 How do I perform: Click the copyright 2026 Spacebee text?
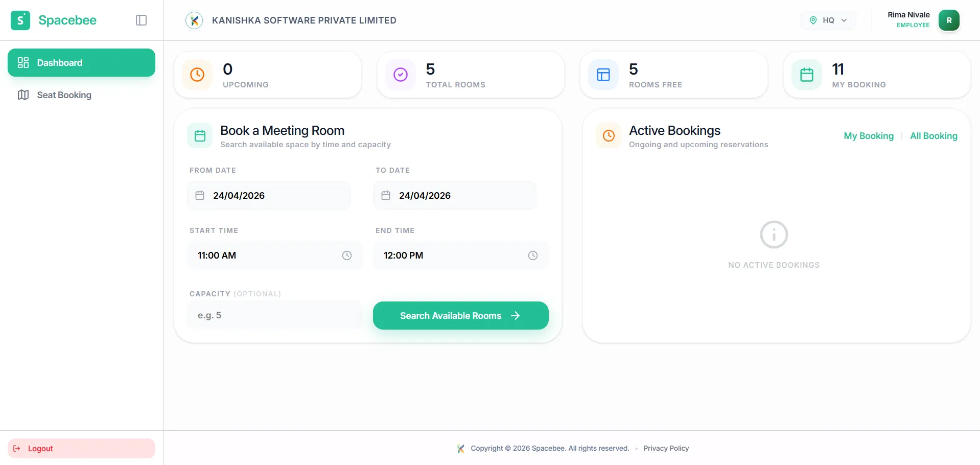(550, 449)
